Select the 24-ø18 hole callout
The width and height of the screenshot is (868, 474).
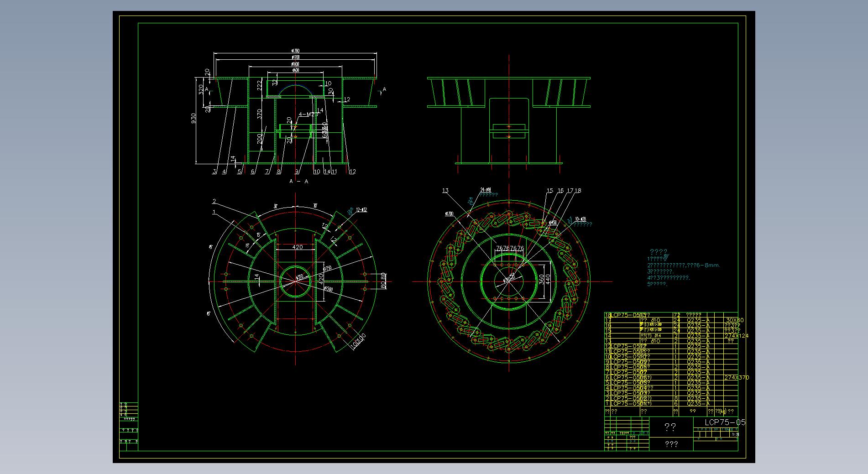tap(486, 189)
